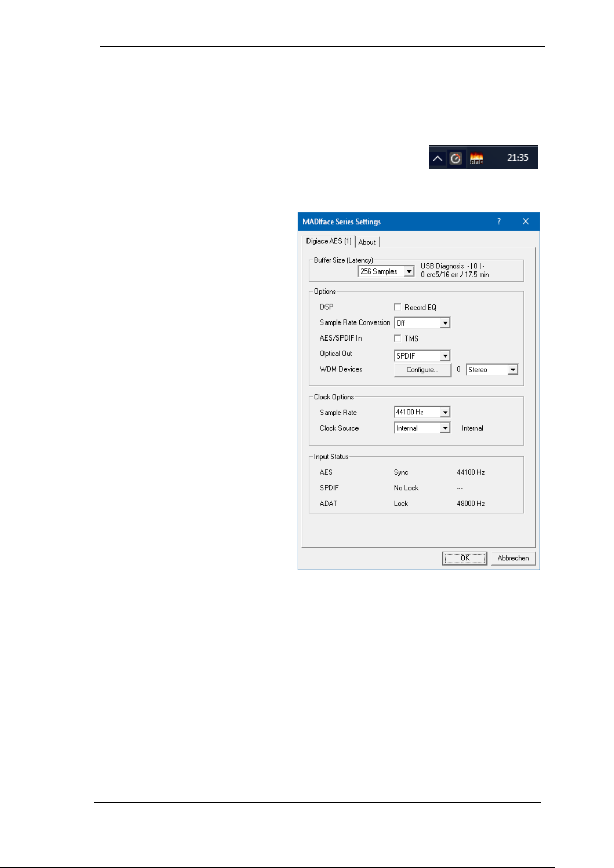Switch to the Digiface AES (1) tab
The height and width of the screenshot is (868, 614).
pyautogui.click(x=329, y=241)
